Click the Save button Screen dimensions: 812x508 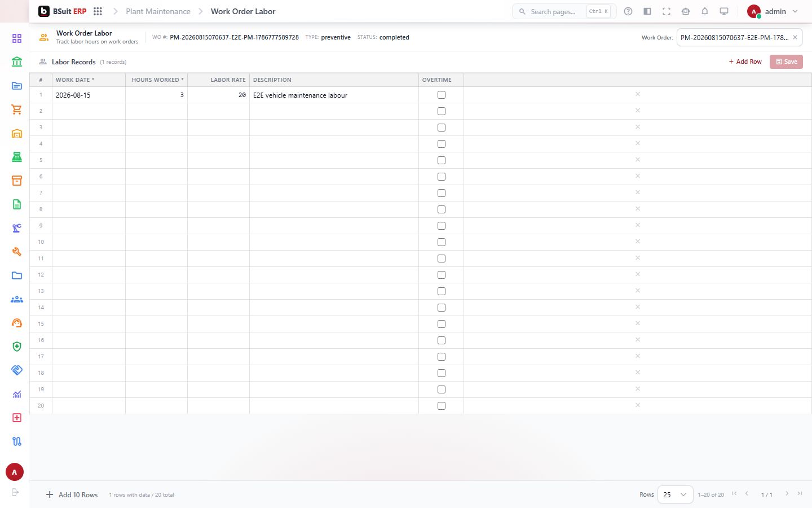(x=786, y=62)
